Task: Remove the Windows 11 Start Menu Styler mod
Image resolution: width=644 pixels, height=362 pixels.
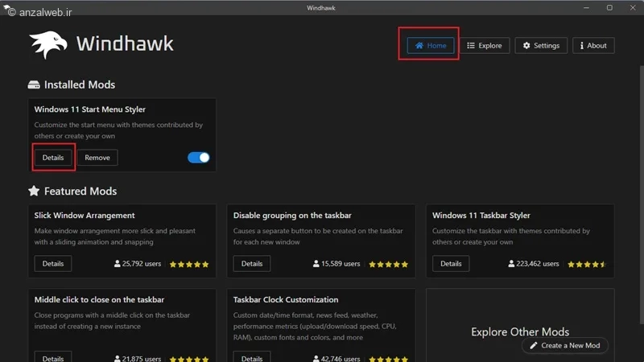Action: tap(97, 158)
